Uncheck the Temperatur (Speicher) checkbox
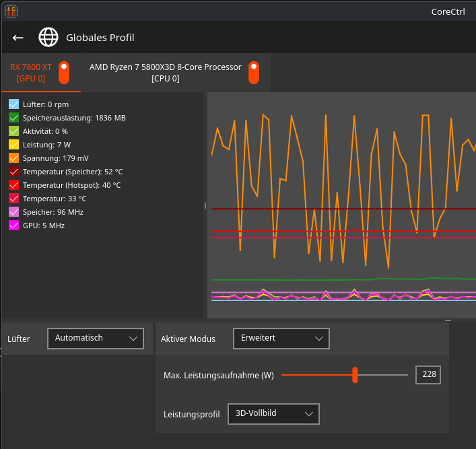 (13, 172)
